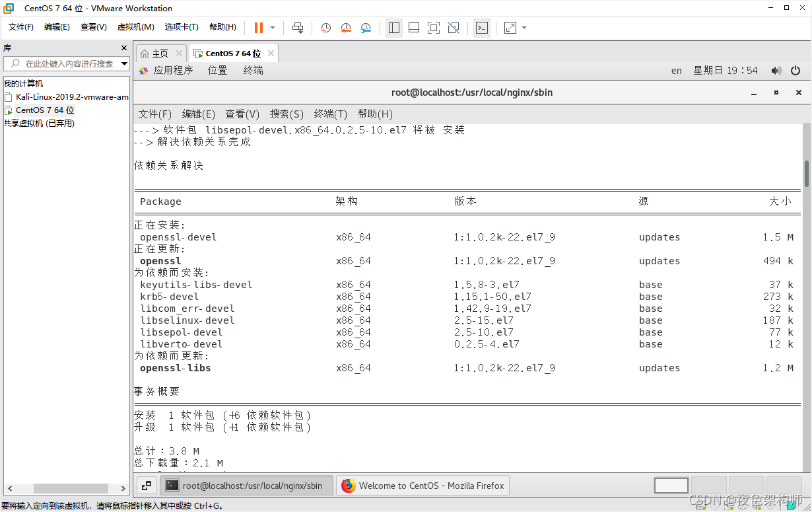Click 终端 in the CentOS top bar
This screenshot has width=812, height=512.
pos(253,70)
